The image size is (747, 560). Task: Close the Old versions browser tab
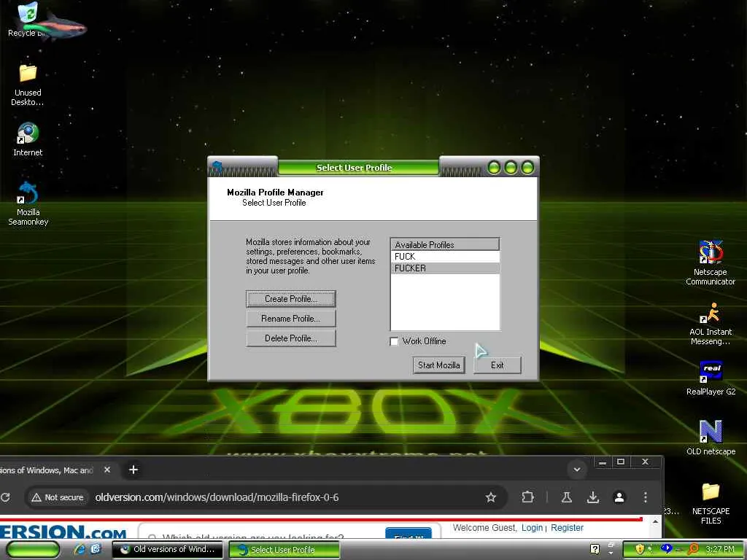pyautogui.click(x=107, y=470)
